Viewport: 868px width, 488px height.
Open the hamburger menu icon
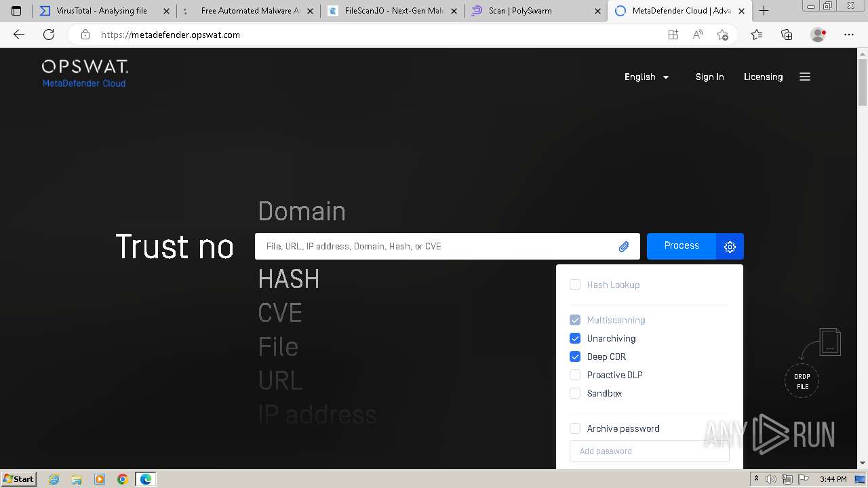[x=805, y=77]
